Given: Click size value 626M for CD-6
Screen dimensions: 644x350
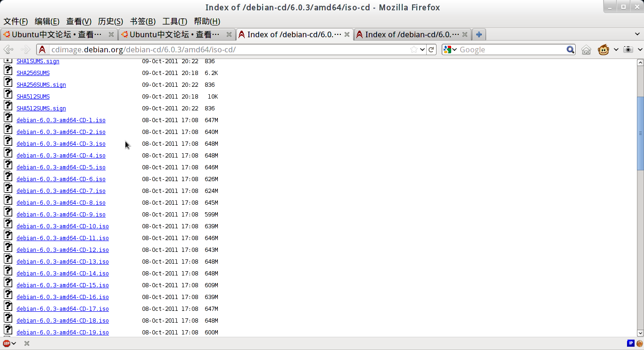Looking at the screenshot, I should tap(211, 179).
